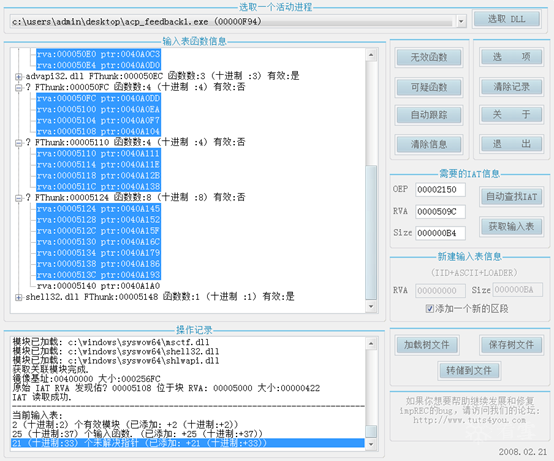Open 选项 options button
The width and height of the screenshot is (554, 461).
coord(511,57)
